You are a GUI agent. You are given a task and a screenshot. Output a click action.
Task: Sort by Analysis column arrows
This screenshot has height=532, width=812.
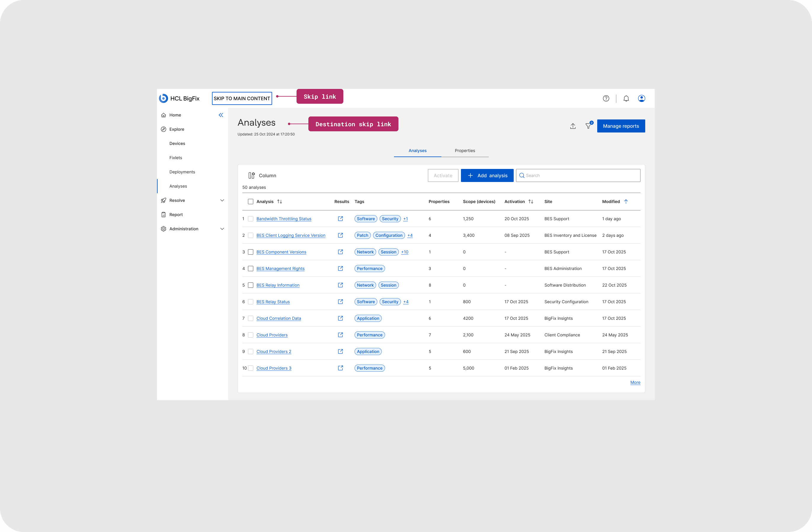(280, 202)
